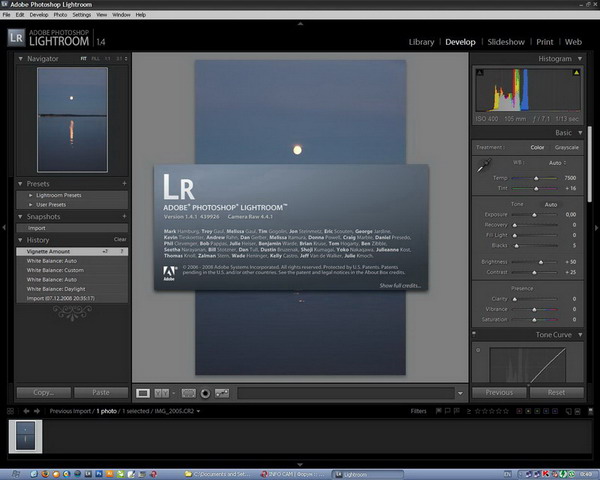Click the Copy... button

44,393
